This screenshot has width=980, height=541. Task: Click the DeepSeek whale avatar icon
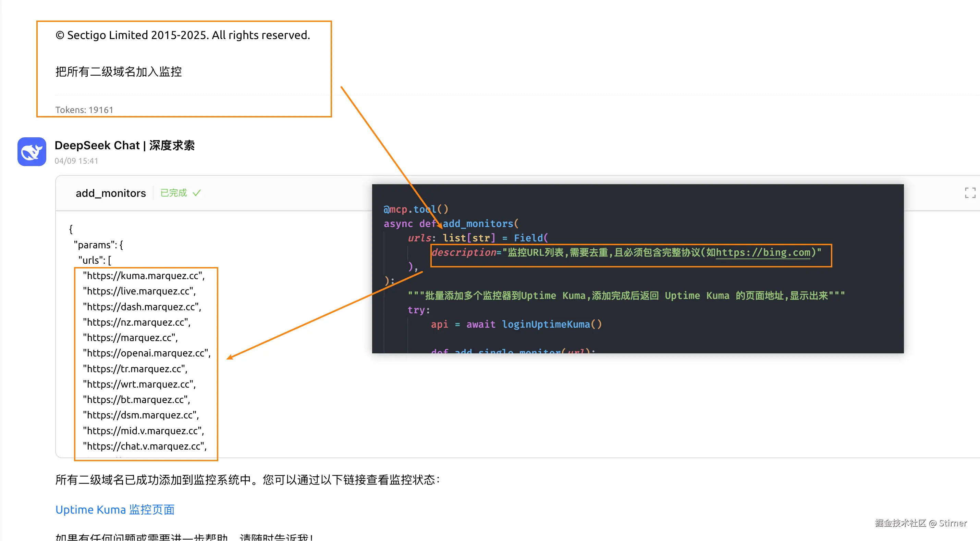pos(32,151)
